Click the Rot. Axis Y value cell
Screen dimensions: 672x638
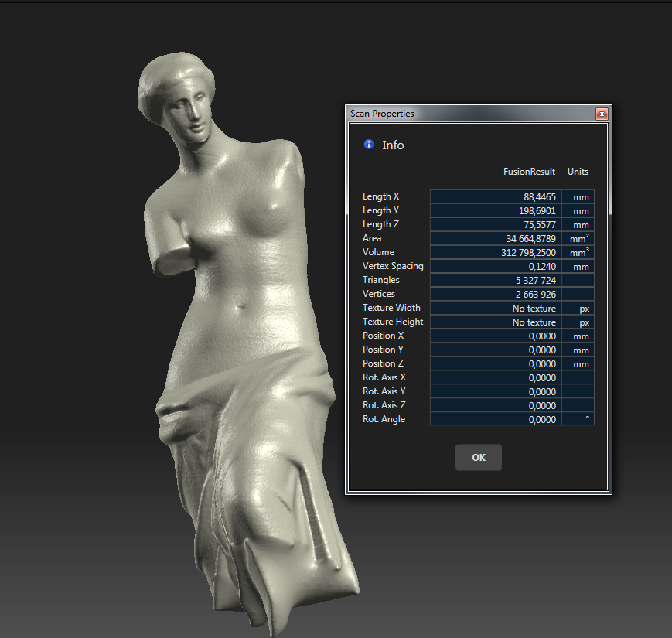point(496,391)
